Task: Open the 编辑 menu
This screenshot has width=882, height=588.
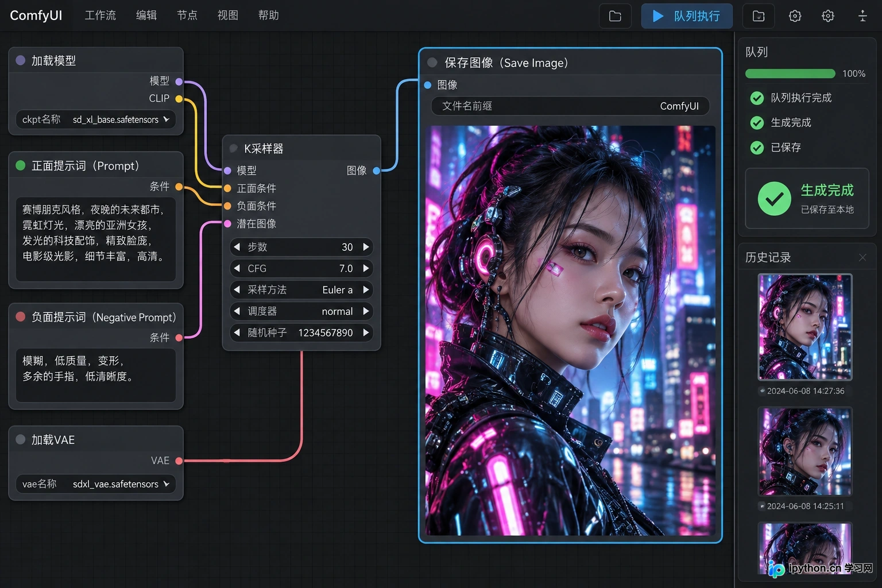Action: [x=146, y=16]
